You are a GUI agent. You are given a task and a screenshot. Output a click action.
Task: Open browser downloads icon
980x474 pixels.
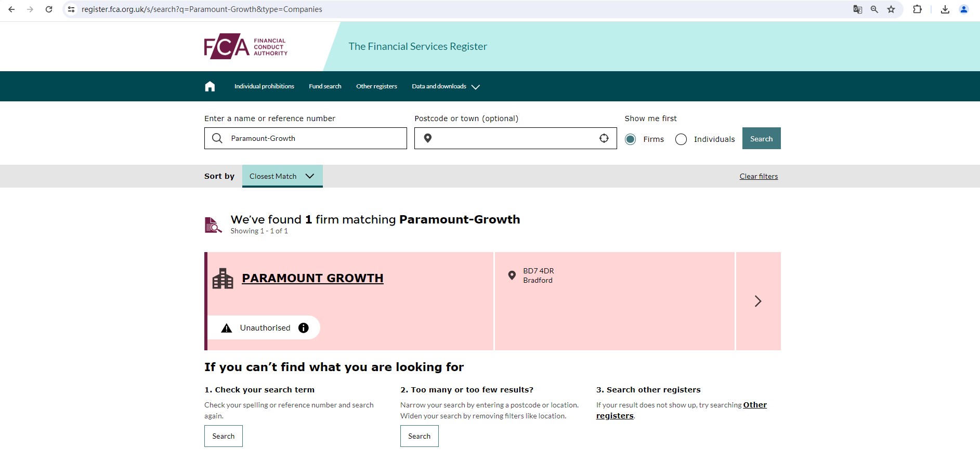click(x=945, y=9)
